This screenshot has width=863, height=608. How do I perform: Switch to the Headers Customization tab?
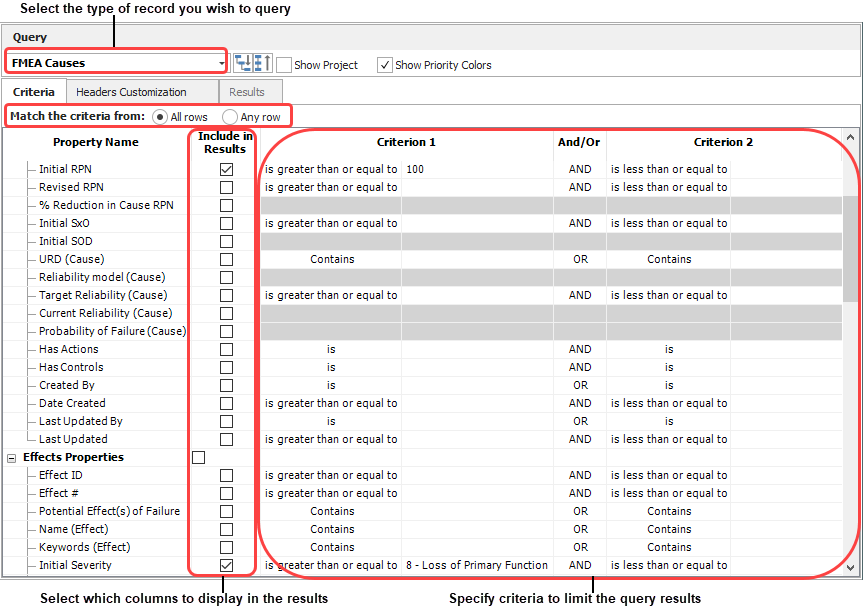coord(131,92)
